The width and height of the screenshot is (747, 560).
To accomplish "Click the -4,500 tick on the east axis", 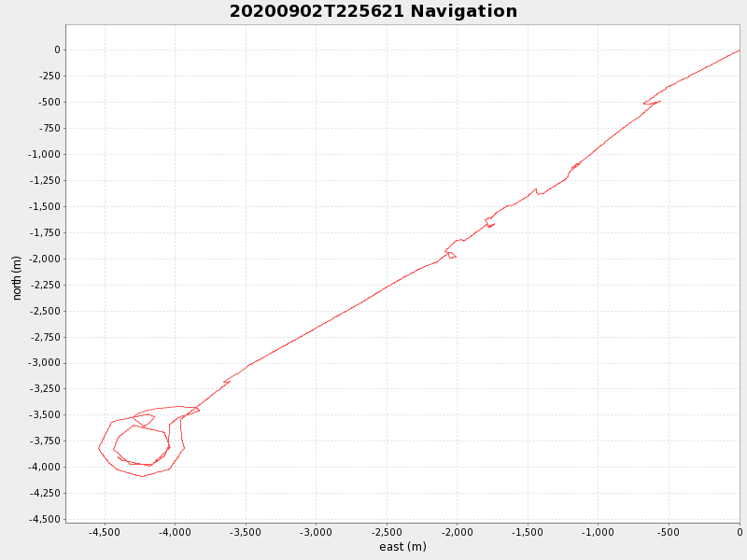I will pos(105,533).
